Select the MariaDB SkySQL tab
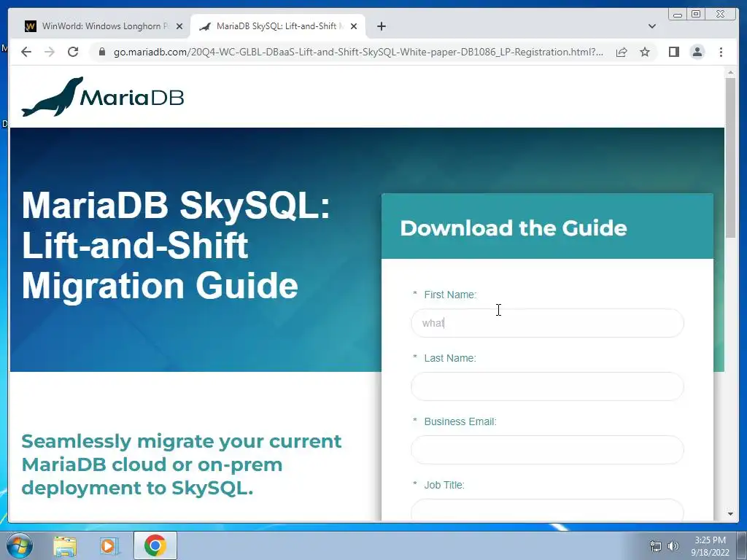This screenshot has height=560, width=747. pos(277,26)
